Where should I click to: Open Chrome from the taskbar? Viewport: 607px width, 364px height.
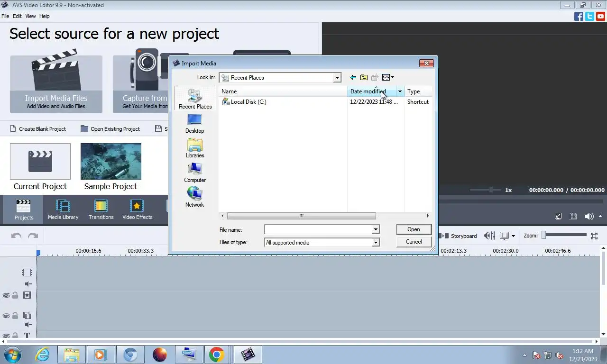pyautogui.click(x=216, y=355)
